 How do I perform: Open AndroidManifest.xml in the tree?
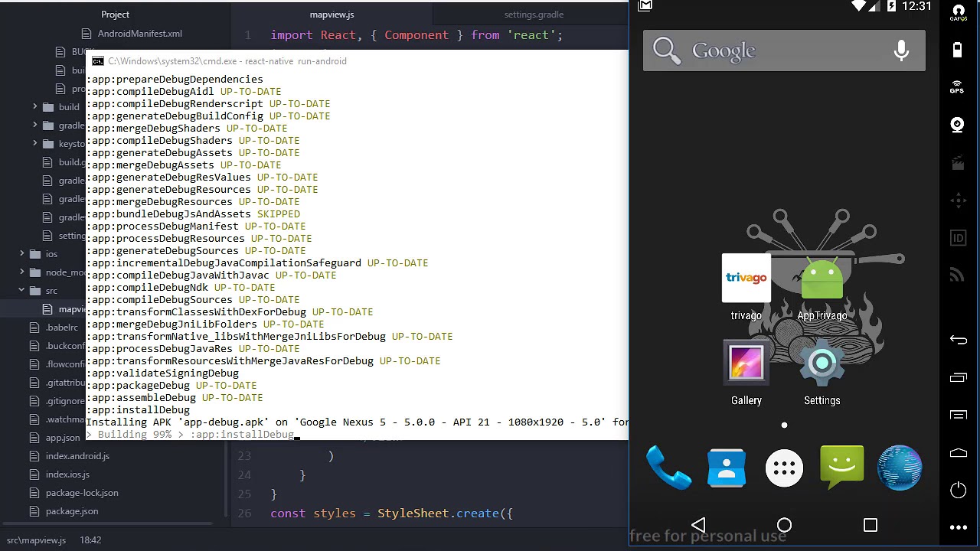(x=139, y=34)
